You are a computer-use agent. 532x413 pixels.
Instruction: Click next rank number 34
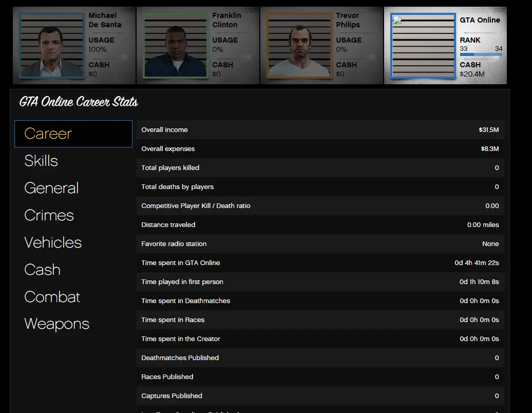(499, 48)
